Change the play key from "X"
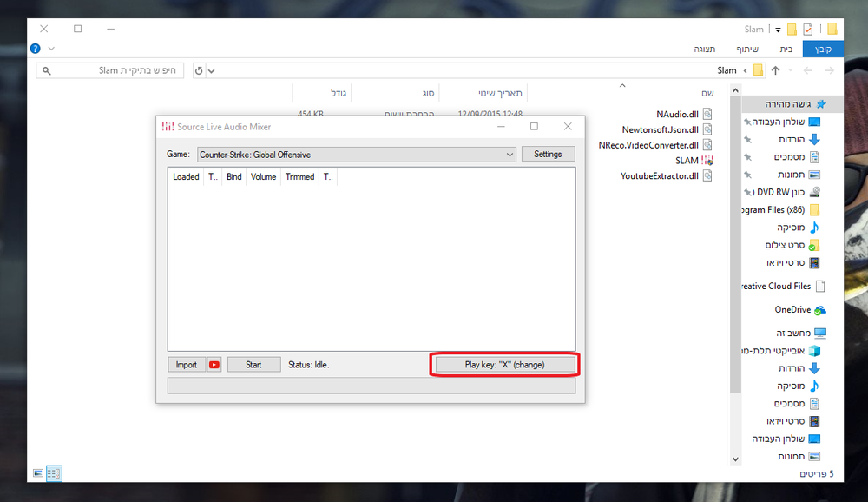Image resolution: width=868 pixels, height=502 pixels. tap(503, 364)
